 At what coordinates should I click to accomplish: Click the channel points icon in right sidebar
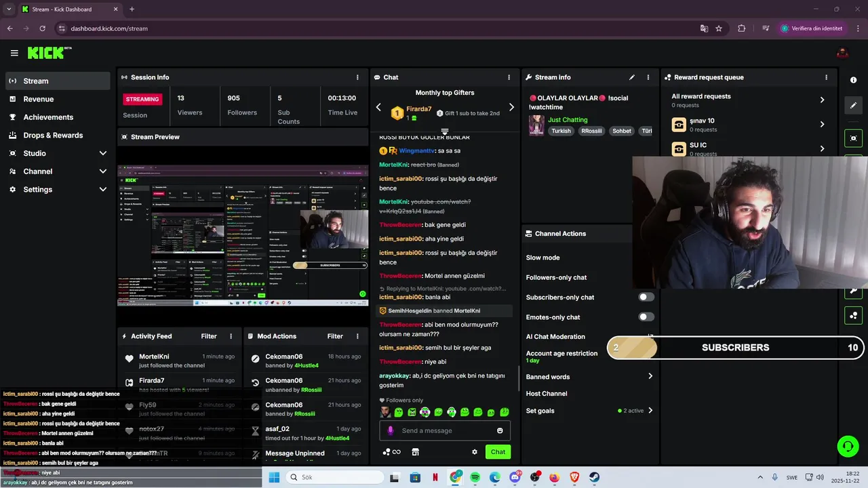coord(853,315)
